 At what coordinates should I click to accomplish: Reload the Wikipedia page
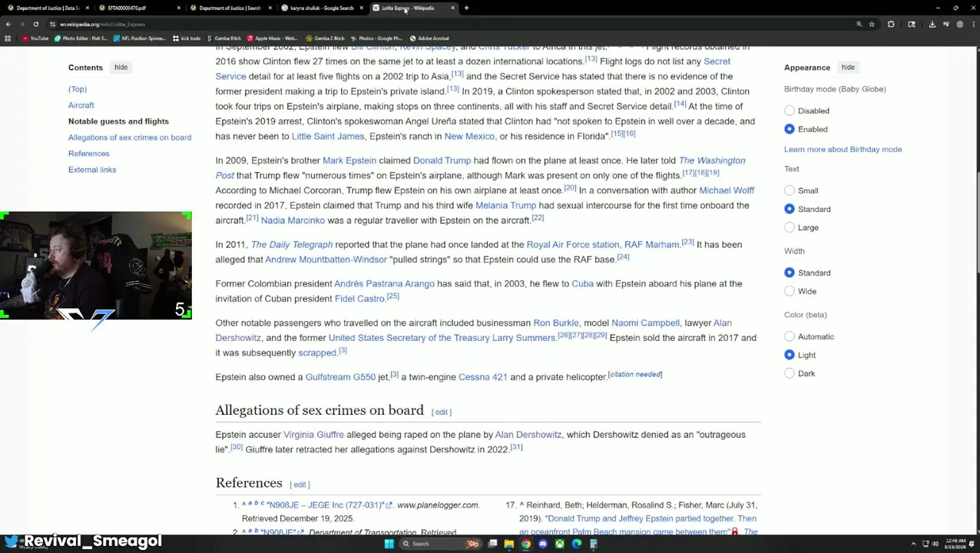coord(35,24)
